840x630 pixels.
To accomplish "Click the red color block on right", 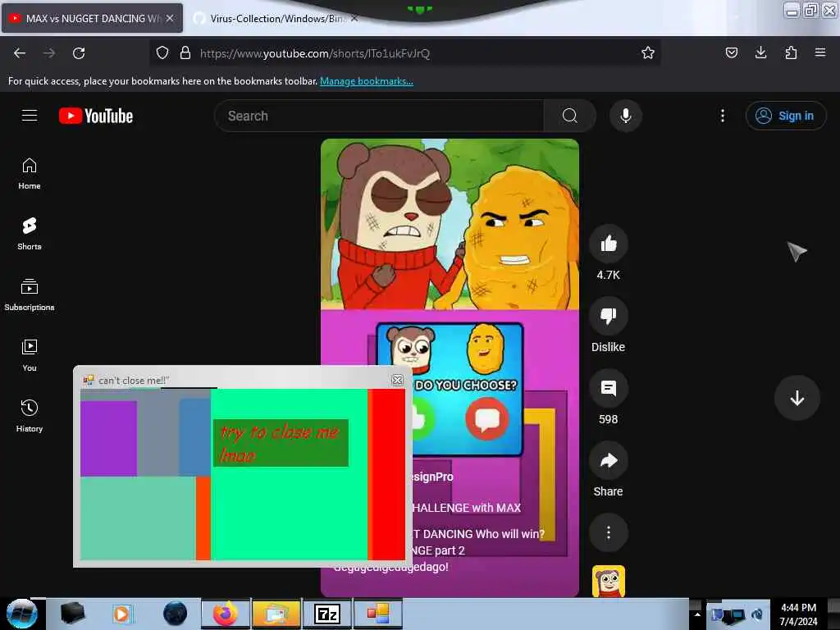I will tap(388, 474).
